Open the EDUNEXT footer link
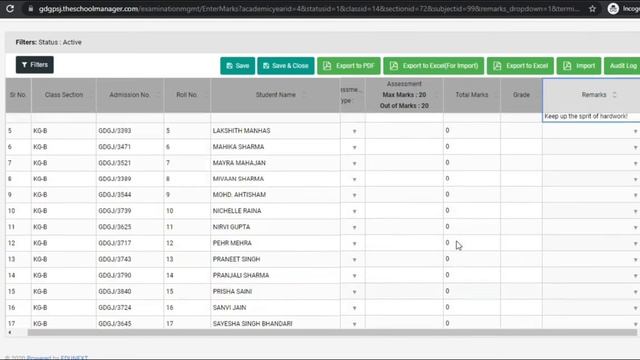 [x=74, y=358]
